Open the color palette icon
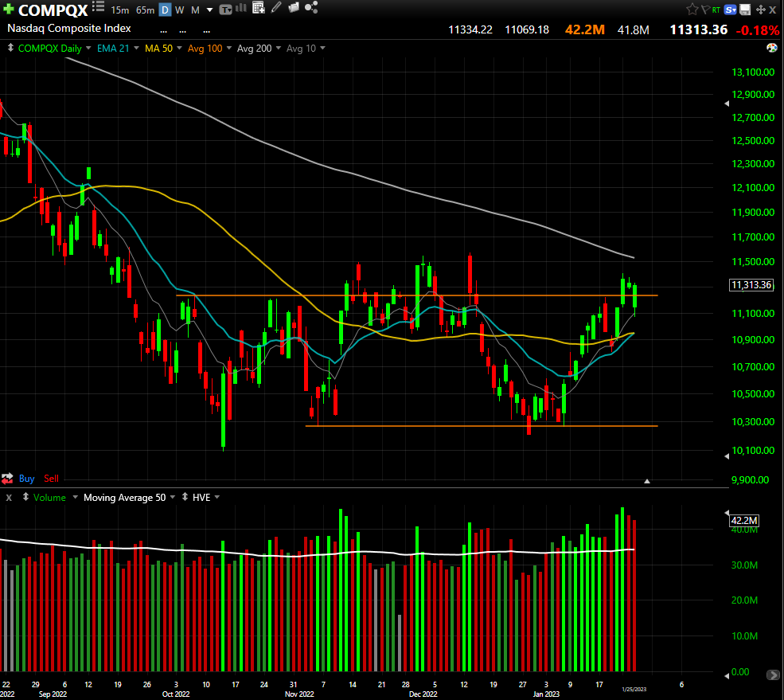The image size is (784, 700). pyautogui.click(x=772, y=48)
